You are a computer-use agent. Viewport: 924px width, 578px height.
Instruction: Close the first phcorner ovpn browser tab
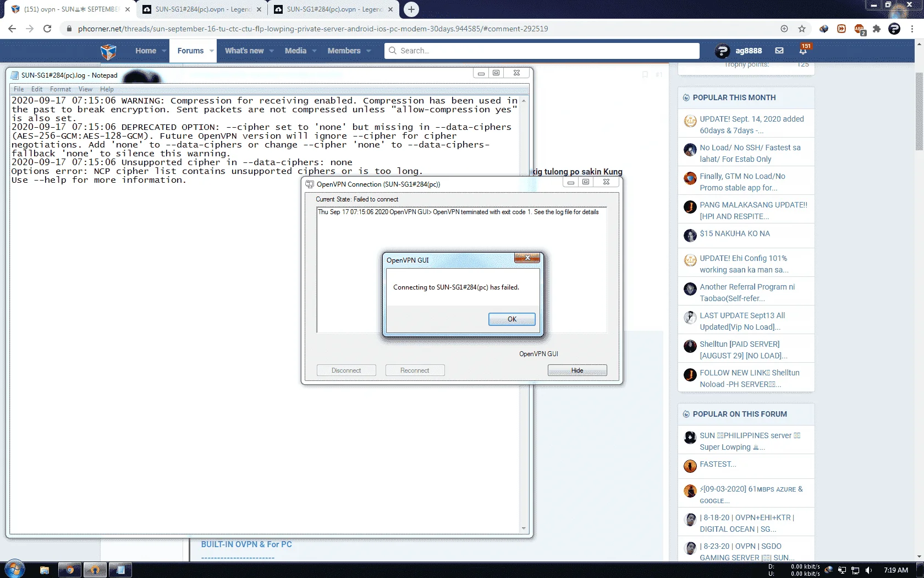pyautogui.click(x=128, y=9)
